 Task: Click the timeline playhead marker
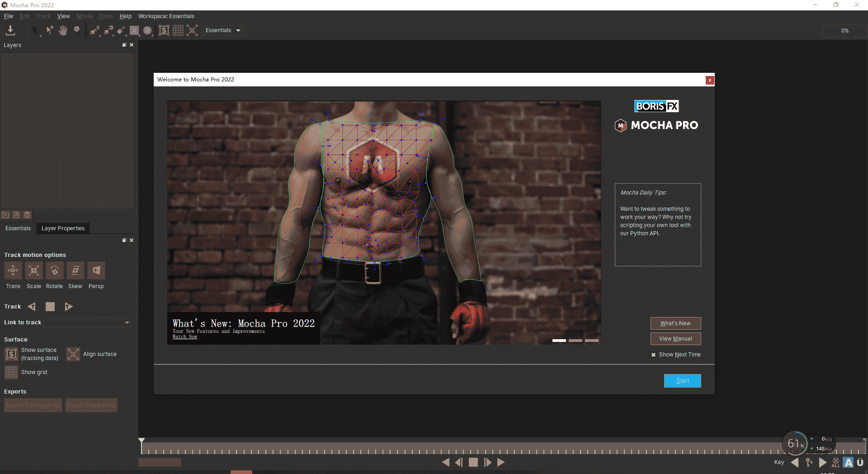coord(142,440)
